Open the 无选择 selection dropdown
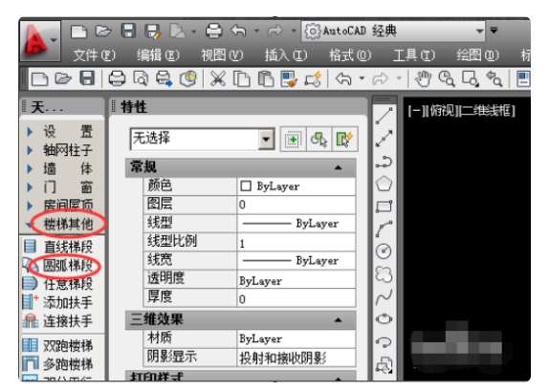The height and width of the screenshot is (392, 549). pos(267,140)
